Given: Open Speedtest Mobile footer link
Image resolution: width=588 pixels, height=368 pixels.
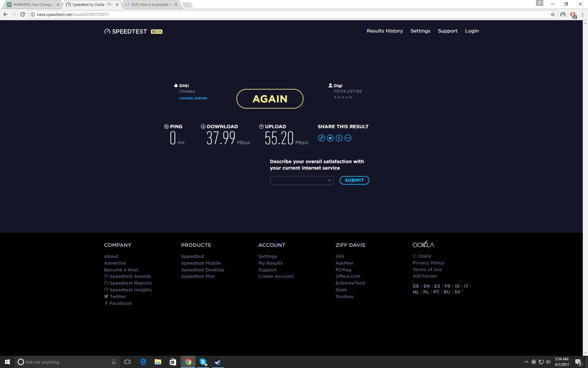Looking at the screenshot, I should pos(201,263).
